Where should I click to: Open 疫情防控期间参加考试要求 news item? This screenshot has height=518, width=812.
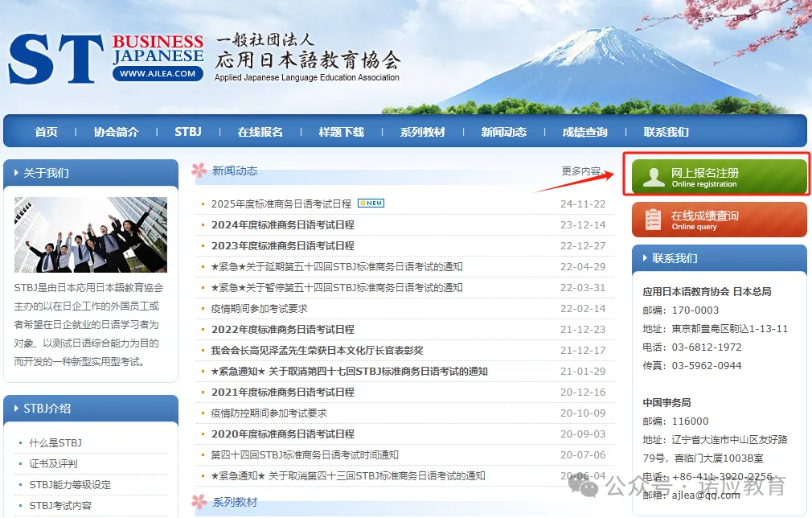(x=269, y=413)
